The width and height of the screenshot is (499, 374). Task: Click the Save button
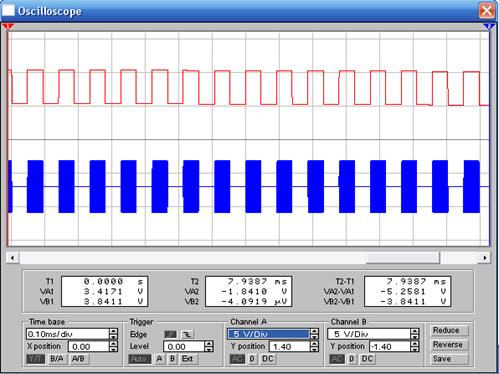[442, 359]
